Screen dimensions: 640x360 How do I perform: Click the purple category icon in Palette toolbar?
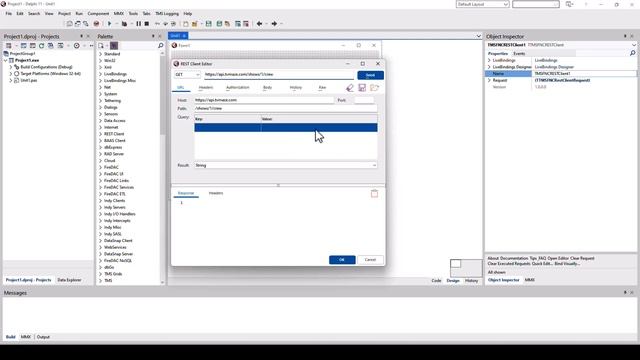click(114, 46)
